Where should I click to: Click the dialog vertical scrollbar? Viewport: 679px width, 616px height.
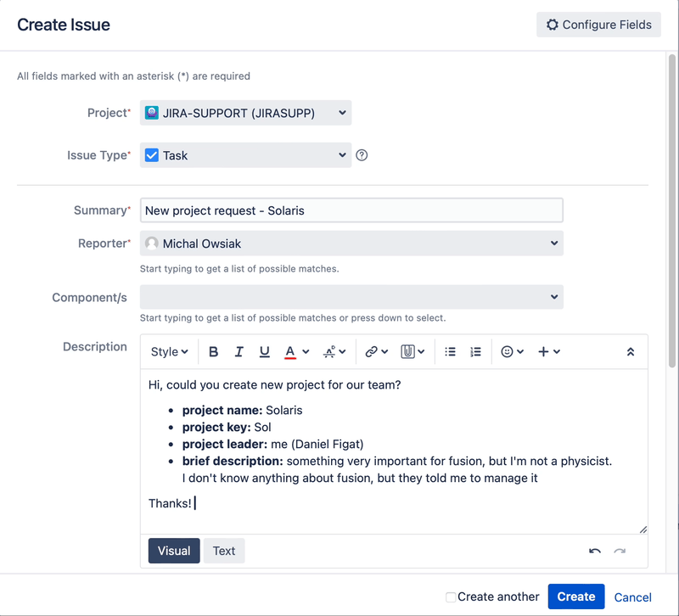(672, 211)
